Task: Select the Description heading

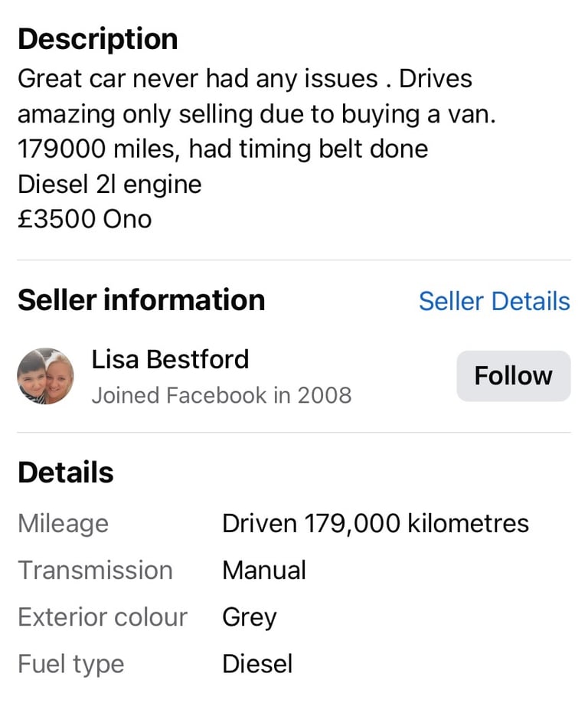Action: pos(98,39)
